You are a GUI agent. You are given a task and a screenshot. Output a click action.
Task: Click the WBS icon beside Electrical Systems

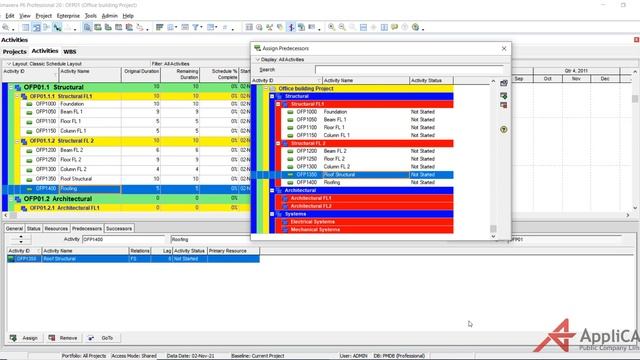285,222
